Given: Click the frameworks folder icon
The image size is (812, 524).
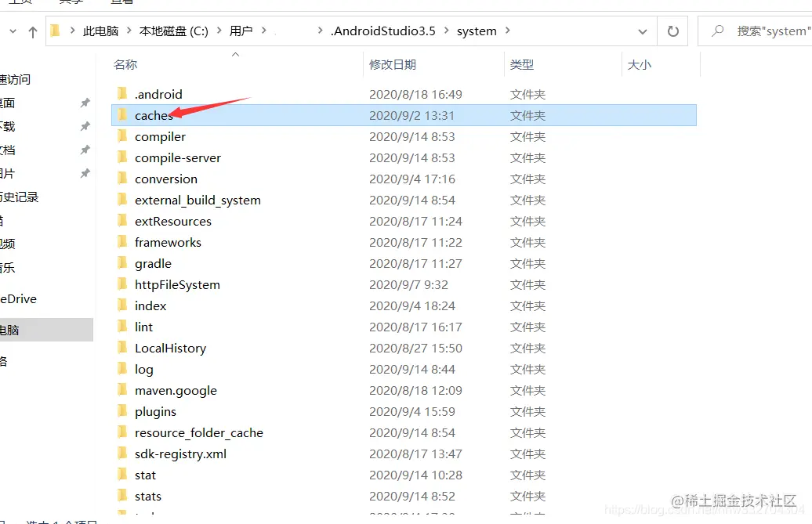Looking at the screenshot, I should (x=122, y=242).
